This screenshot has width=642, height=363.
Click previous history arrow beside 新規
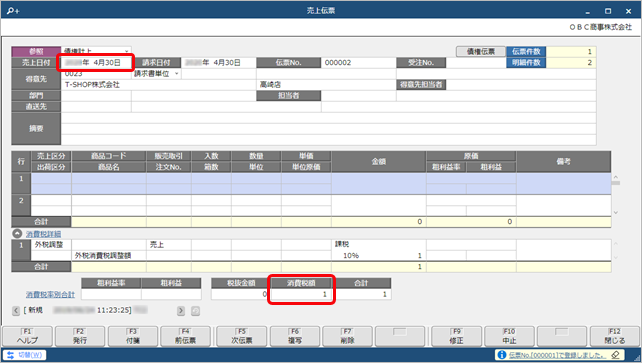[x=16, y=311]
